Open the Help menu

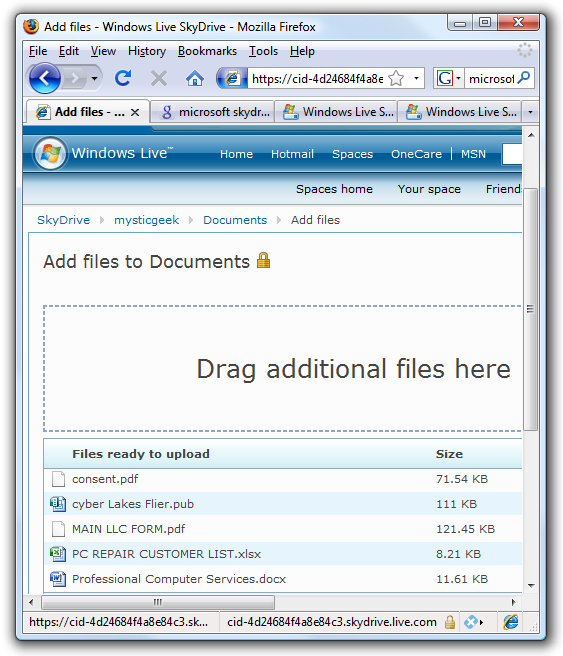tap(302, 51)
